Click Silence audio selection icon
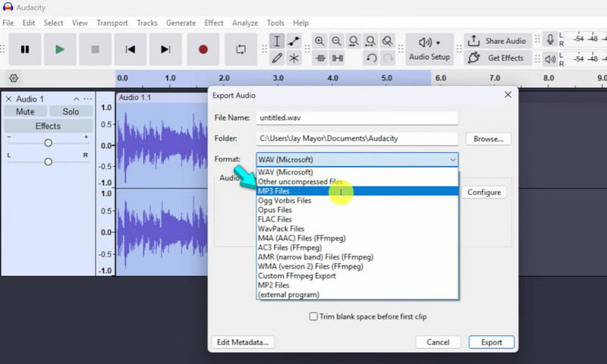The height and width of the screenshot is (364, 607). click(x=338, y=58)
